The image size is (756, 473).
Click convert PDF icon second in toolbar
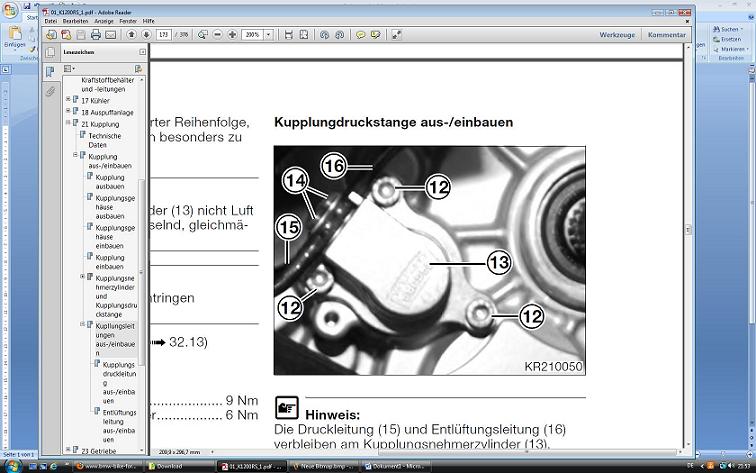click(x=66, y=35)
